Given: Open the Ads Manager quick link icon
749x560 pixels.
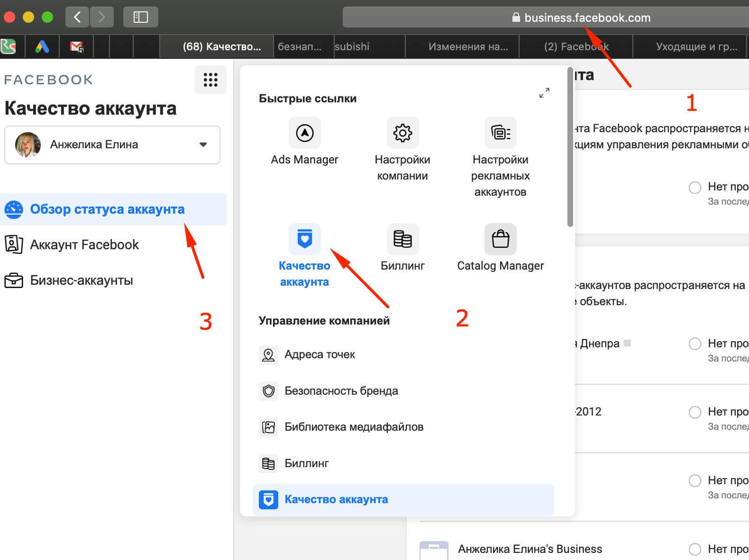Looking at the screenshot, I should click(305, 133).
